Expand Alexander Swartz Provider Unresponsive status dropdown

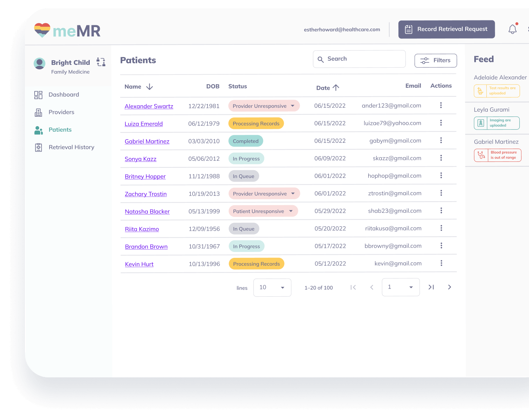[293, 106]
